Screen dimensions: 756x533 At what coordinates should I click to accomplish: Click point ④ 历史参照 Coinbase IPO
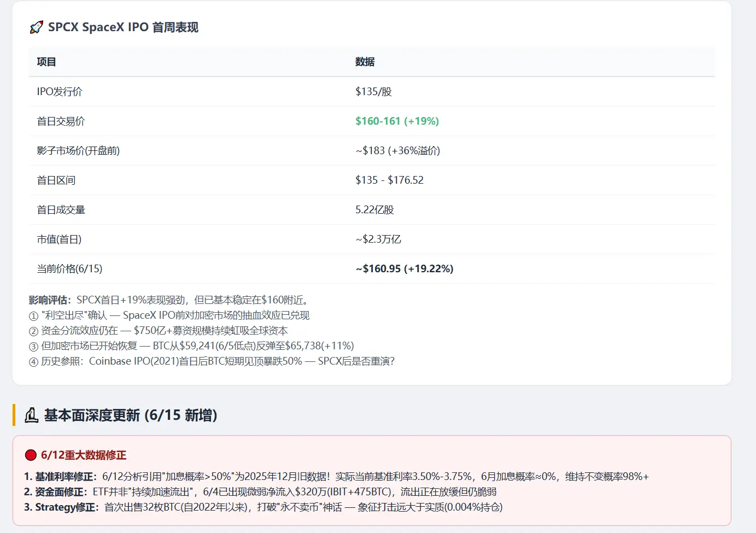tap(212, 361)
